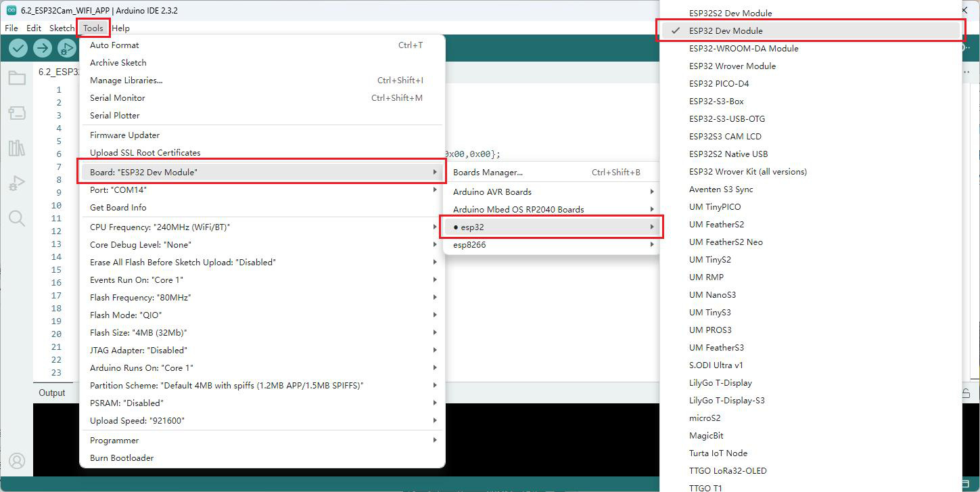This screenshot has height=492, width=980.
Task: Pick UM FeatherS3 from the board list
Action: tap(810, 348)
